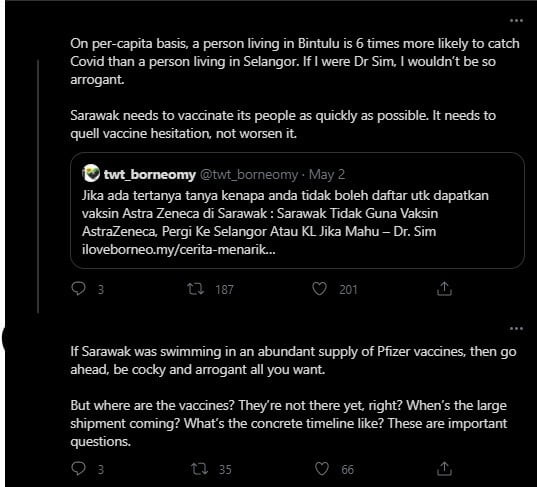
Task: View the 187 retweets count
Action: point(224,290)
